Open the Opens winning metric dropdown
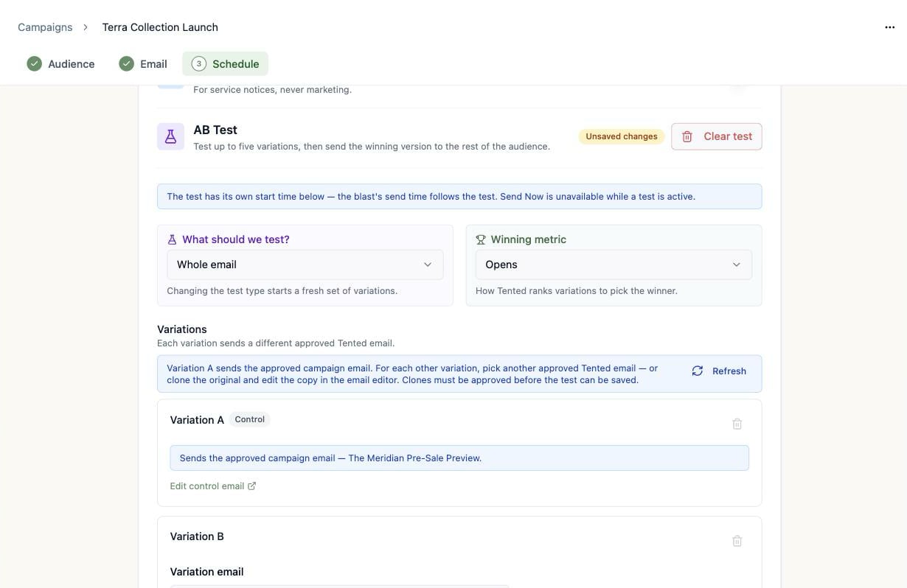This screenshot has width=907, height=588. 614,265
